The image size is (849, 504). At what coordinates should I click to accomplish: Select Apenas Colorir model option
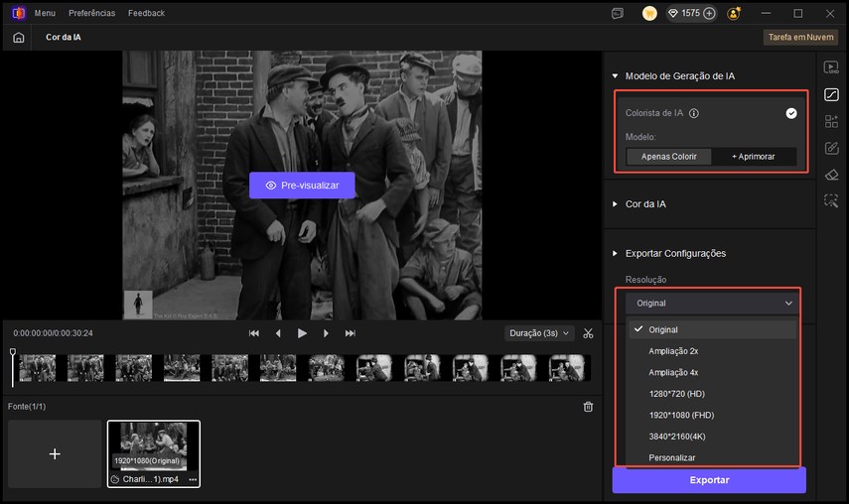[669, 157]
